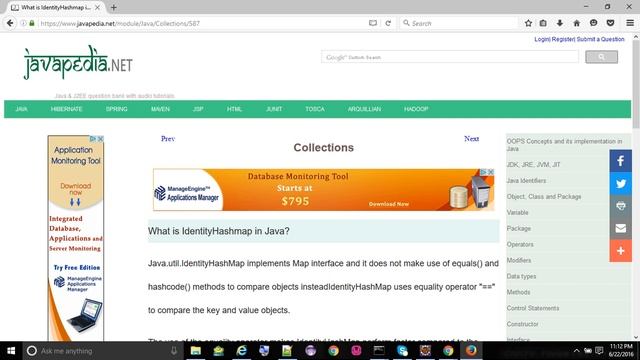Screen dimensions: 640x360
Task: Click the javapedia.NET logo
Action: (x=78, y=62)
